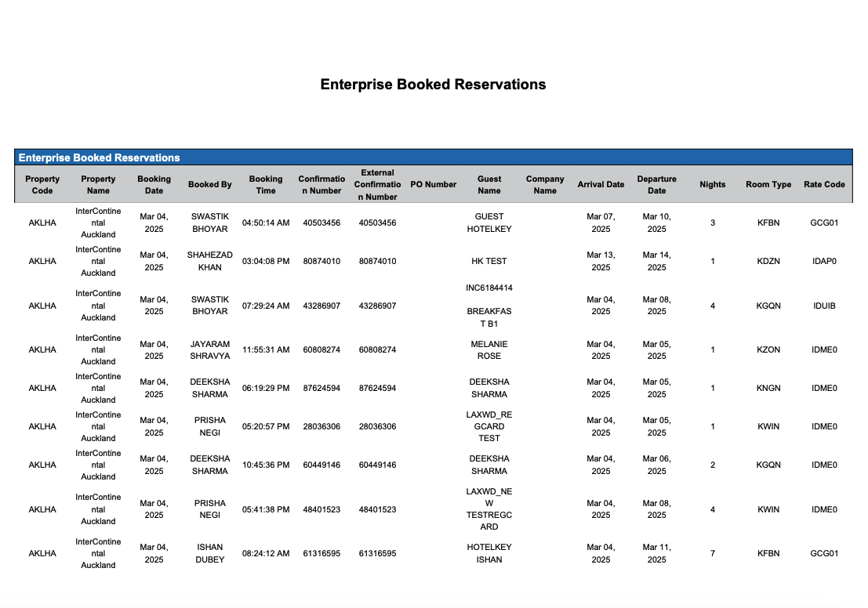
Task: Click guest name HK TEST
Action: click(x=488, y=262)
